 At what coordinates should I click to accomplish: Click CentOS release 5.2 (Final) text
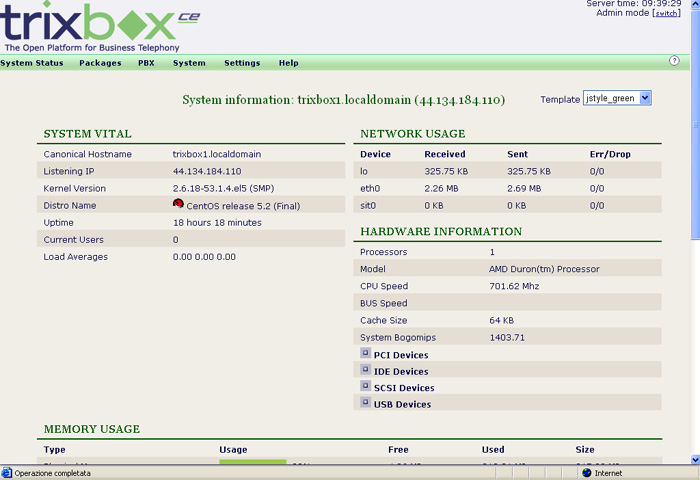[243, 206]
